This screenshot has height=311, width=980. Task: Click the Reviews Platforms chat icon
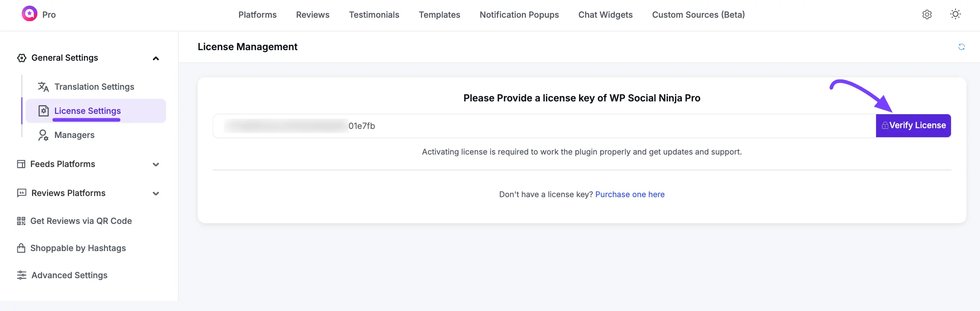[22, 193]
